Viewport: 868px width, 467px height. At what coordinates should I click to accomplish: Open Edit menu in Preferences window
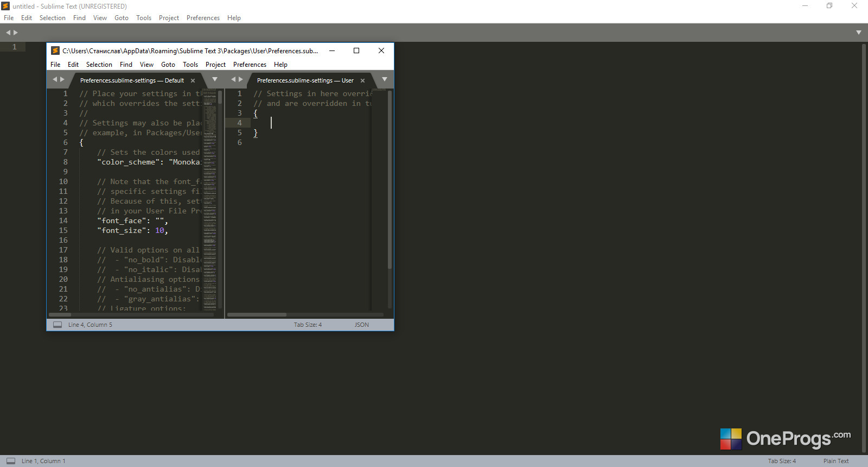pyautogui.click(x=73, y=65)
